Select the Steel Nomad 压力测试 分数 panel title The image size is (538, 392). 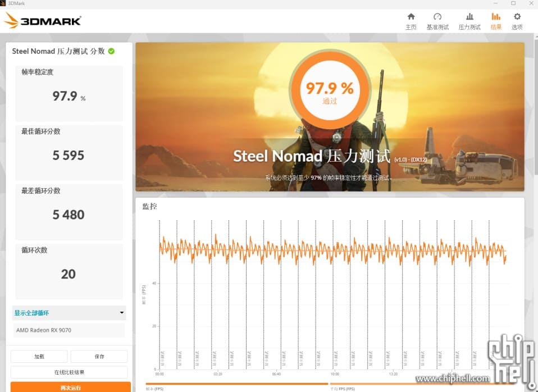point(58,51)
